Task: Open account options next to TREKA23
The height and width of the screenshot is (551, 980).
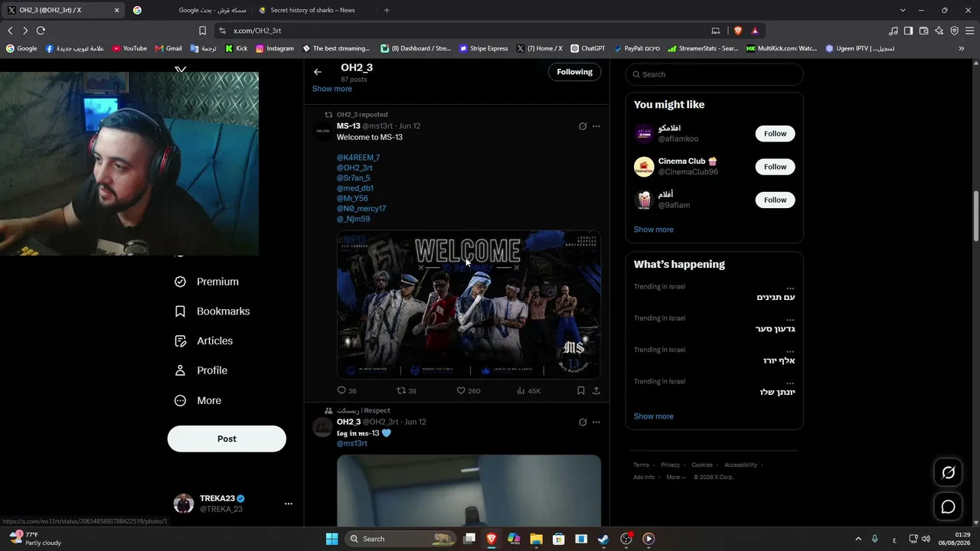Action: tap(289, 504)
